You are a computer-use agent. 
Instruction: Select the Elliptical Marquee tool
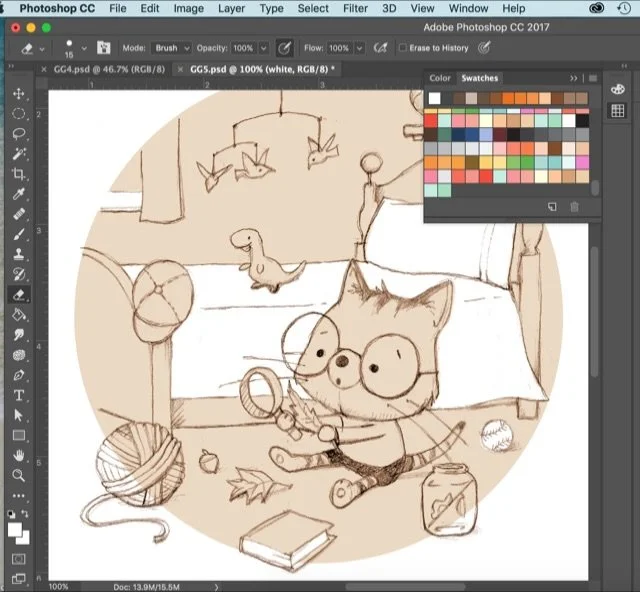(x=19, y=114)
